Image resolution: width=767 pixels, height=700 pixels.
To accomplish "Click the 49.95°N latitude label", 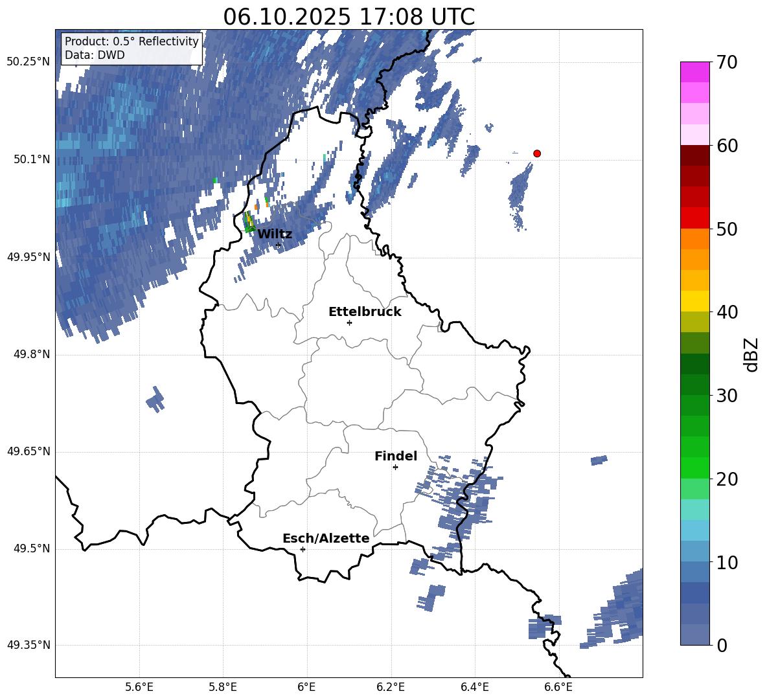I will click(x=29, y=257).
